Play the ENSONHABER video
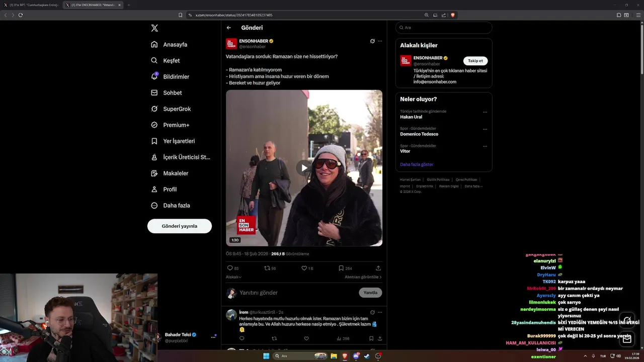 click(304, 168)
